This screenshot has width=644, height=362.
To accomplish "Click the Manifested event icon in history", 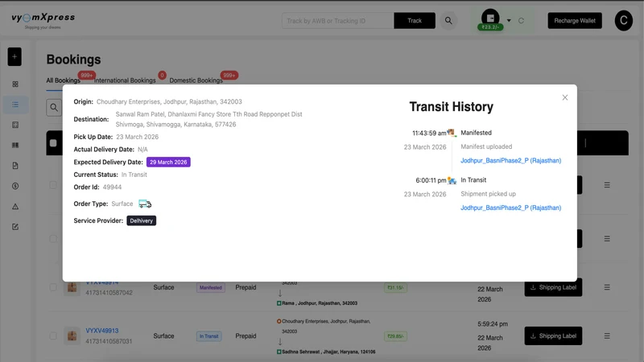I will [x=452, y=133].
